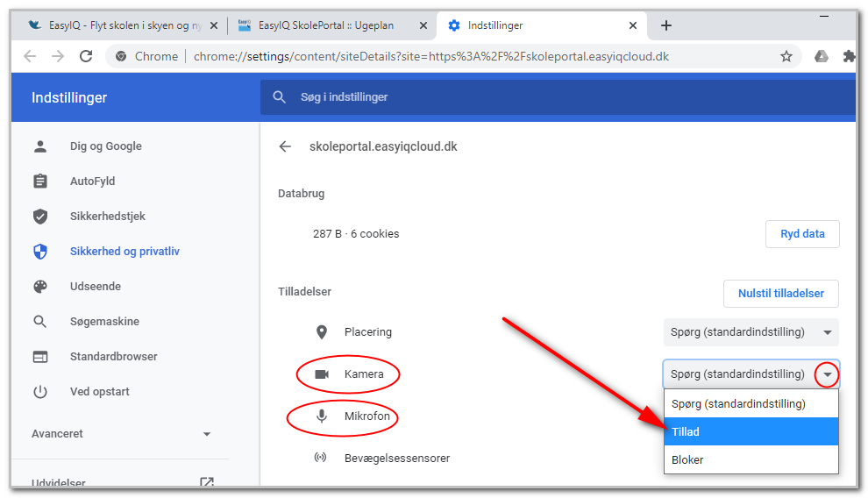Click the Standardbrowser window icon
This screenshot has width=868, height=498.
(40, 356)
